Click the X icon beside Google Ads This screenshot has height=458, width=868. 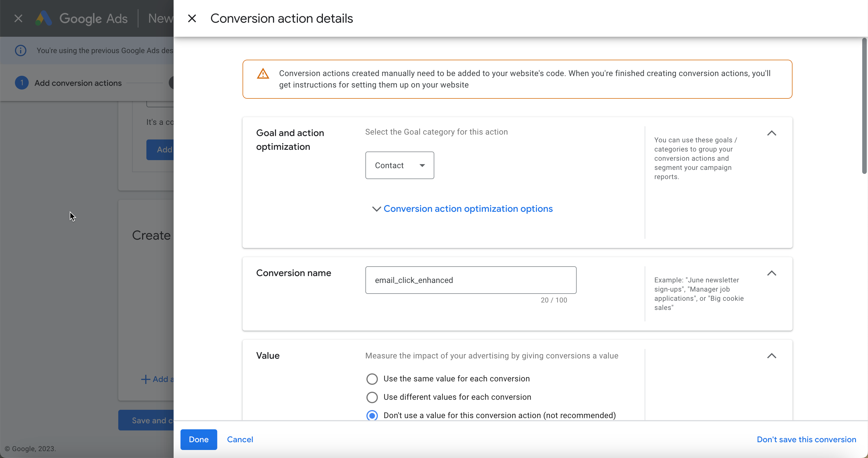pos(19,19)
